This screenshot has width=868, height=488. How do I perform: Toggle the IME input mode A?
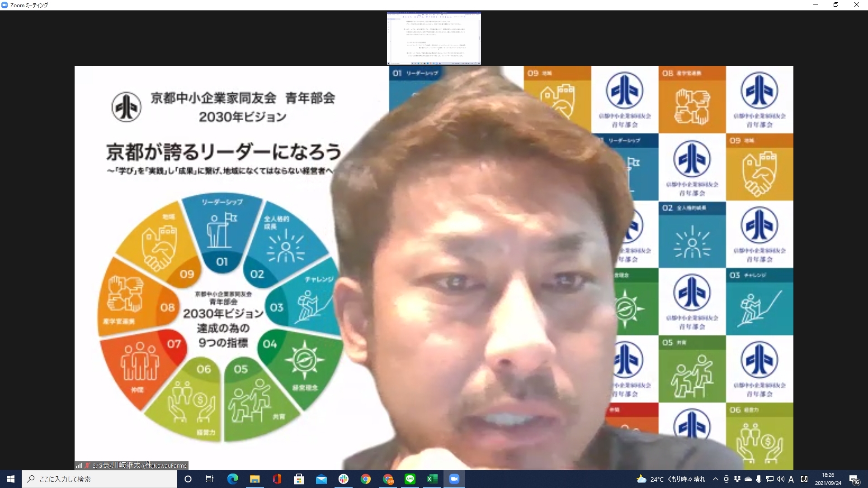pos(791,479)
